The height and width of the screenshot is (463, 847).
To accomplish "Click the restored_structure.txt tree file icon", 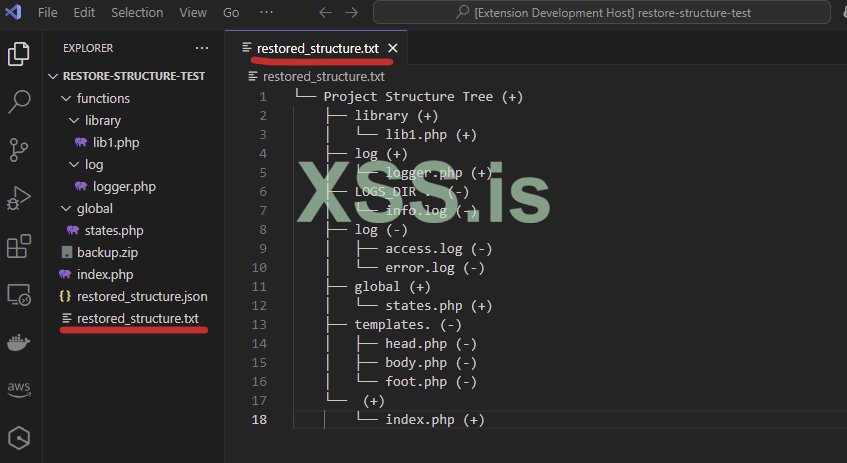I will [67, 318].
